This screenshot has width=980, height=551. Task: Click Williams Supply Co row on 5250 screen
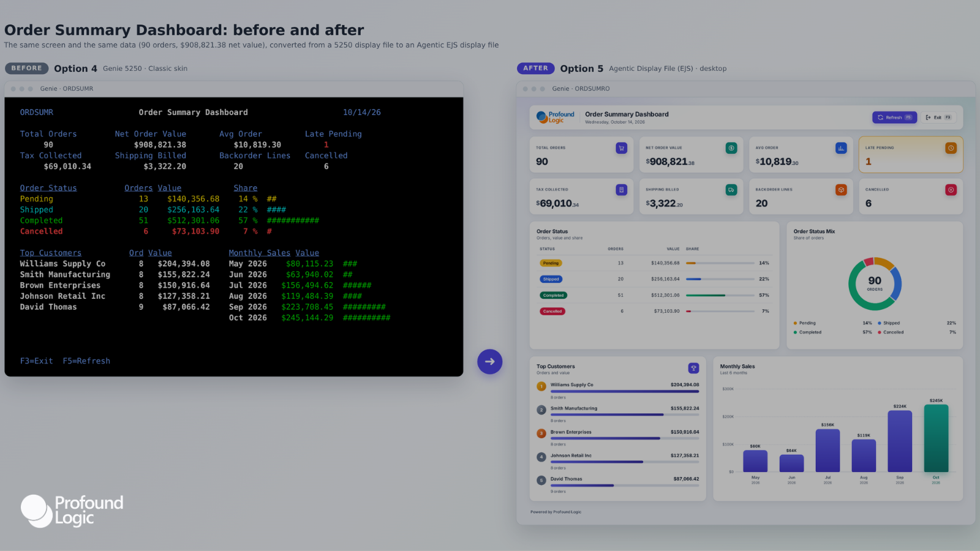(x=115, y=264)
